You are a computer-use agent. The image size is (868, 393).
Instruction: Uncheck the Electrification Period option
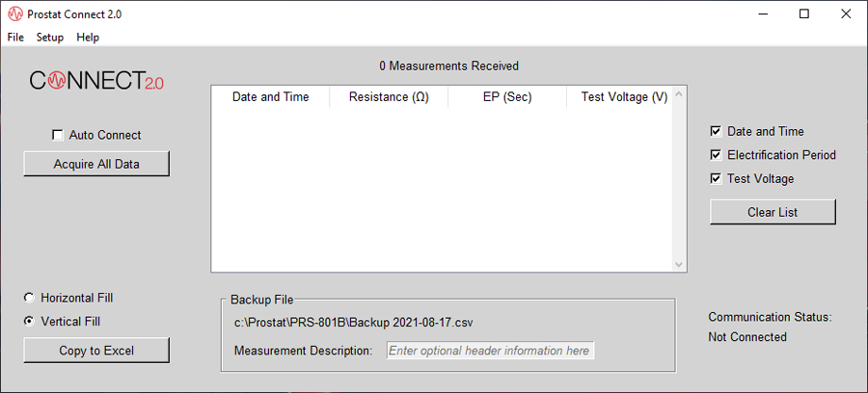coord(716,155)
